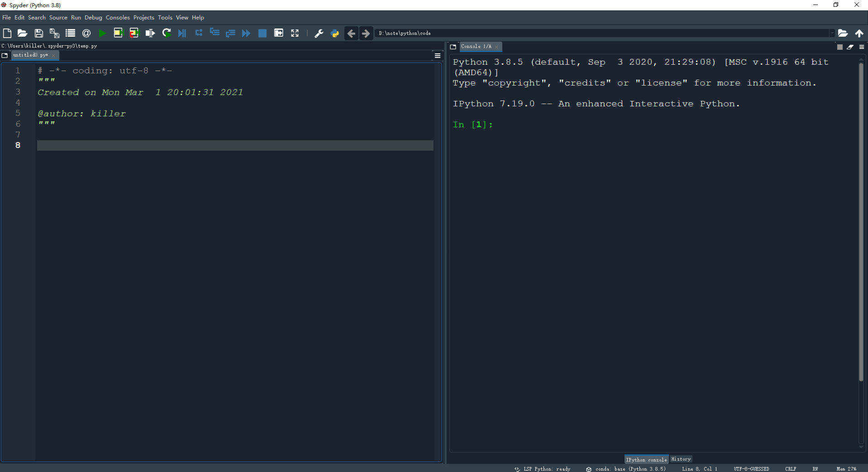Create a new file with the toolbar icon
Viewport: 868px width, 472px height.
click(x=7, y=33)
